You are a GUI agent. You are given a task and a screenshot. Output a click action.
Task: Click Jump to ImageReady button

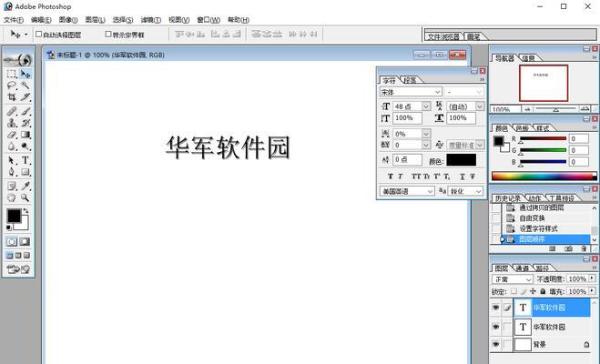(18, 269)
